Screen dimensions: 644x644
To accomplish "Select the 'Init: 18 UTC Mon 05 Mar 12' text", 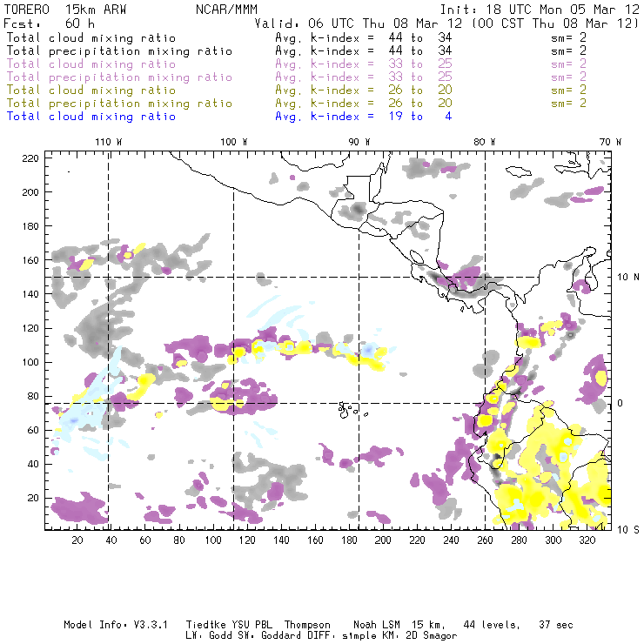I will click(540, 10).
